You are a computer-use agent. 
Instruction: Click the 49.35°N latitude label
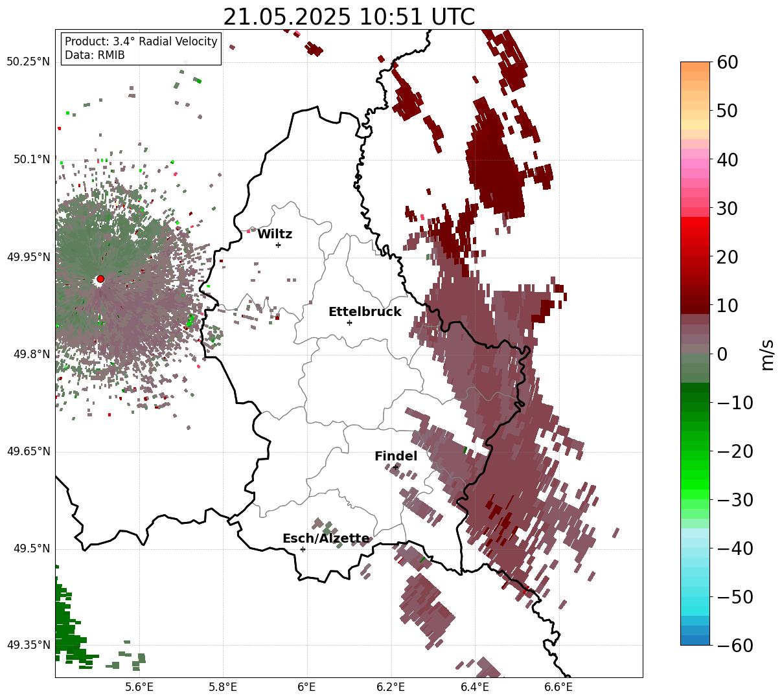tap(28, 645)
